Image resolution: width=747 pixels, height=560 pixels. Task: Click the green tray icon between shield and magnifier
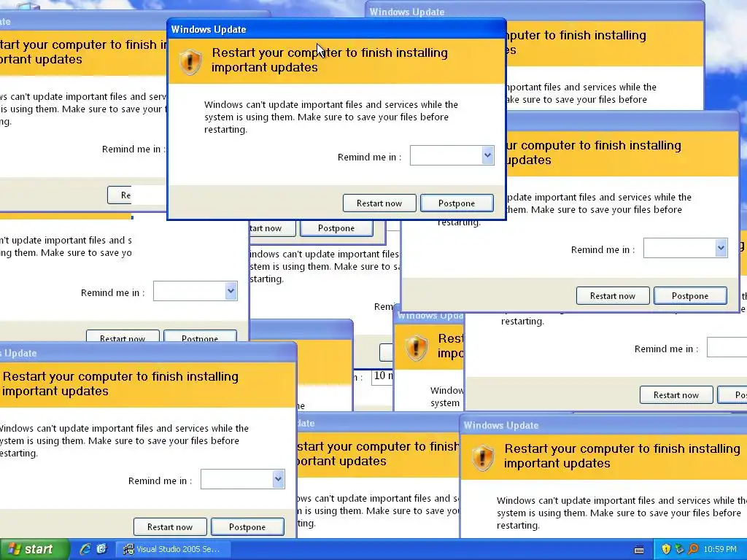pos(679,549)
